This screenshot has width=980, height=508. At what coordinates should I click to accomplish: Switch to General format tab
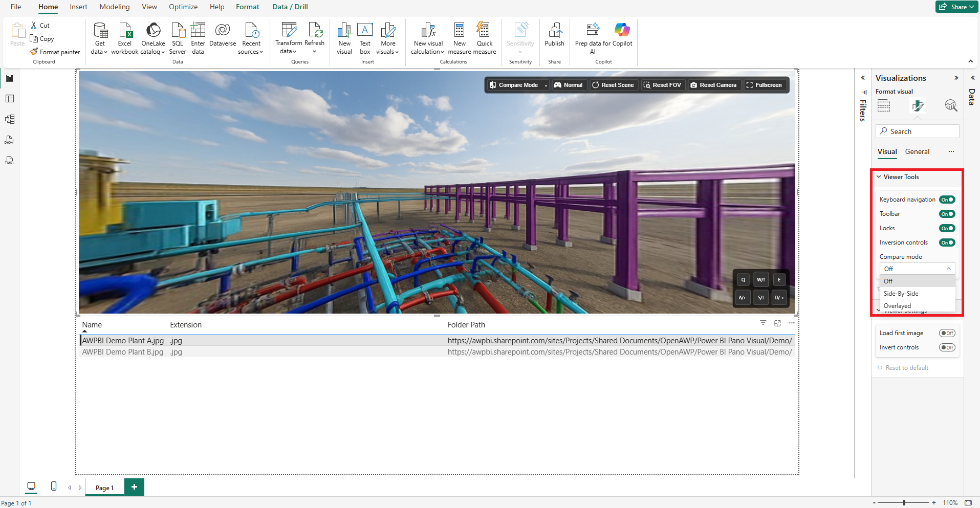[917, 151]
